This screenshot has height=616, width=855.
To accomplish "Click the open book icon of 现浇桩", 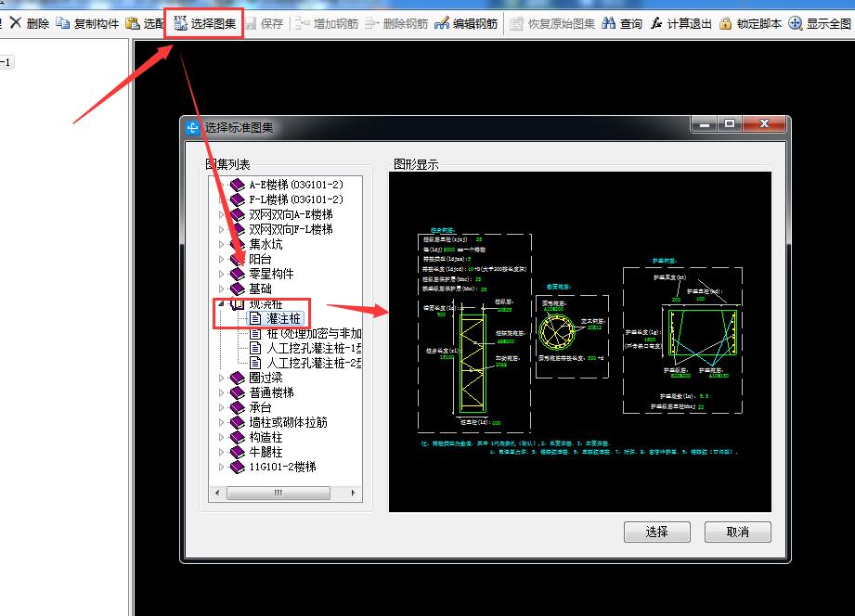I will click(x=238, y=303).
